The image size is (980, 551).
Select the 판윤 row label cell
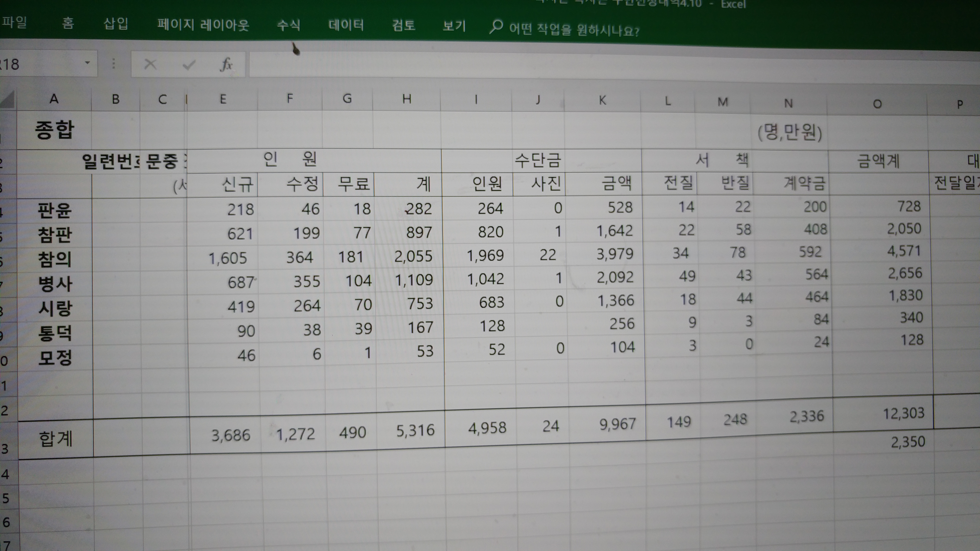pos(54,210)
